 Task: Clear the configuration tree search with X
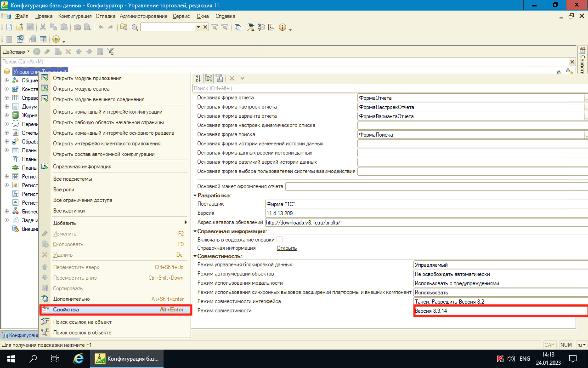coord(572,62)
